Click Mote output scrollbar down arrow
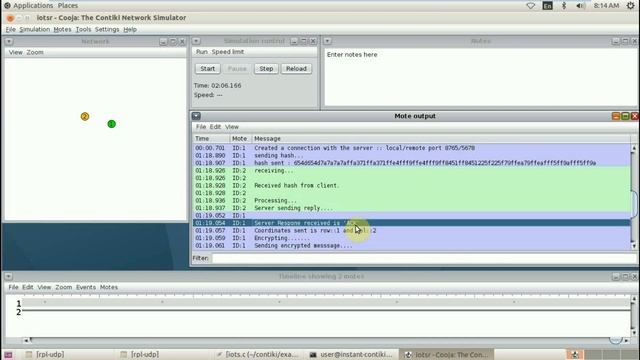Viewport: 640px width, 360px height. point(634,246)
